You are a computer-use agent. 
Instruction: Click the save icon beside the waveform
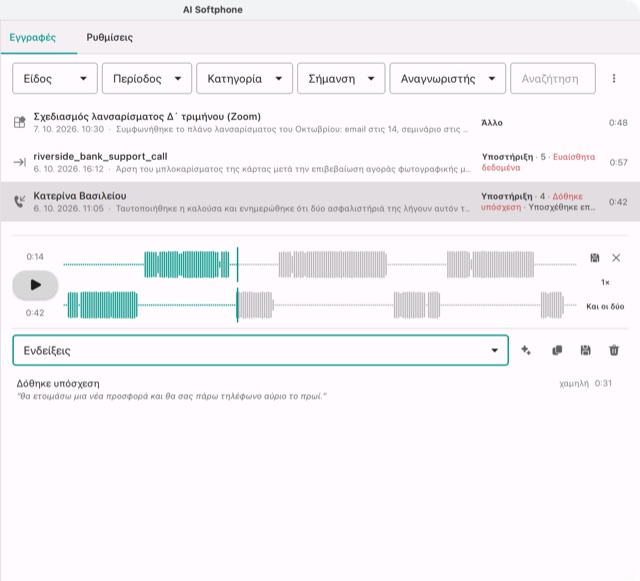[x=595, y=258]
